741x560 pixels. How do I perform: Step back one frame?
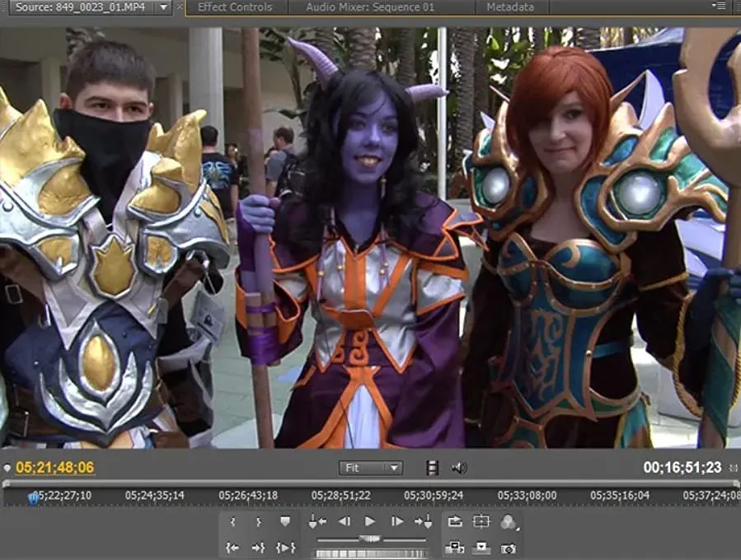pyautogui.click(x=345, y=521)
